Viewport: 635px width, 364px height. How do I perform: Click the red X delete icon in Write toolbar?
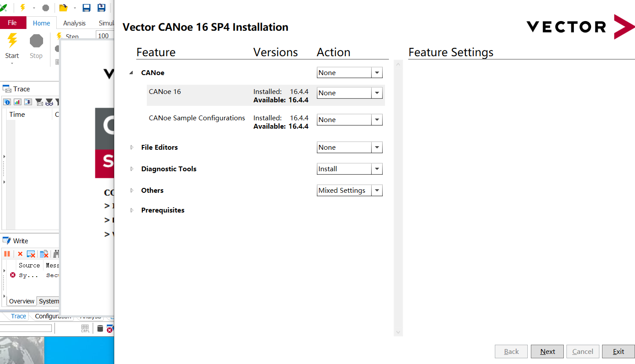20,254
